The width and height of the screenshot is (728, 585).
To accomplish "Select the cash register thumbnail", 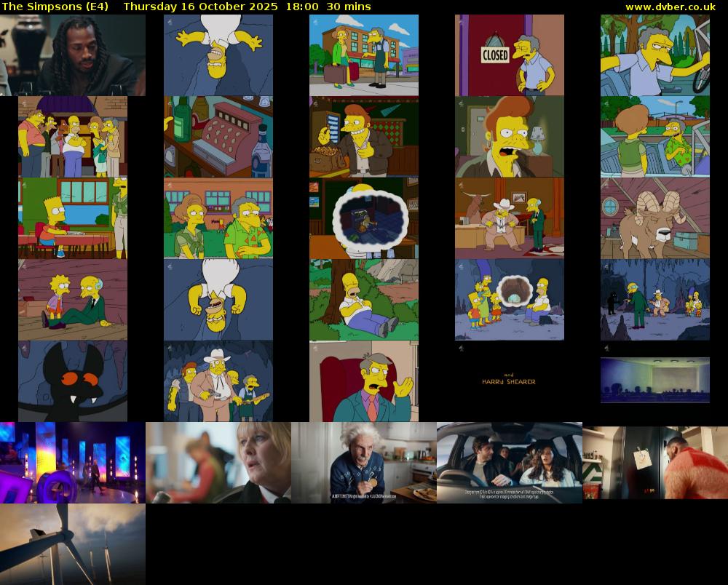I will 218,137.
